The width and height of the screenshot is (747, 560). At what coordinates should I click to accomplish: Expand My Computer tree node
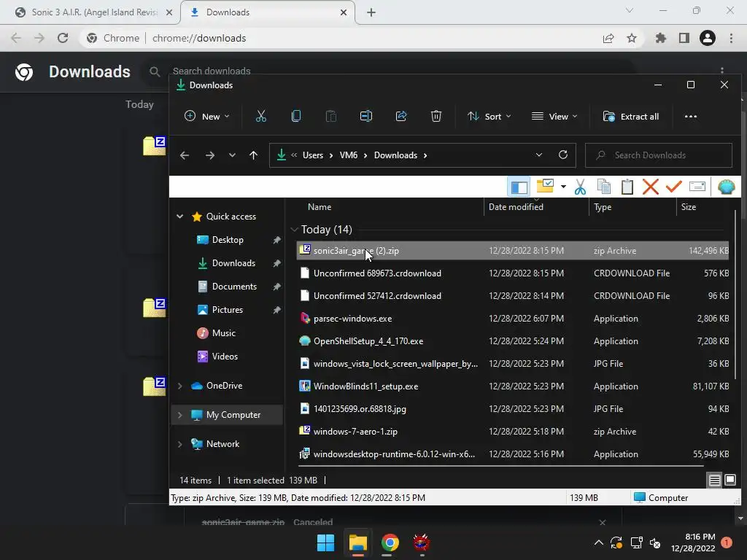179,415
